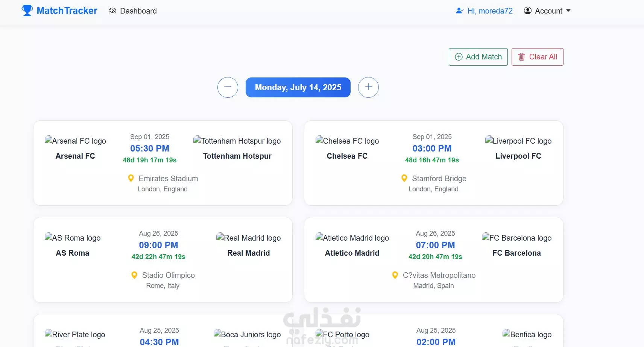This screenshot has width=644, height=347.
Task: Click the Chelsea FC logo image
Action: tap(347, 141)
